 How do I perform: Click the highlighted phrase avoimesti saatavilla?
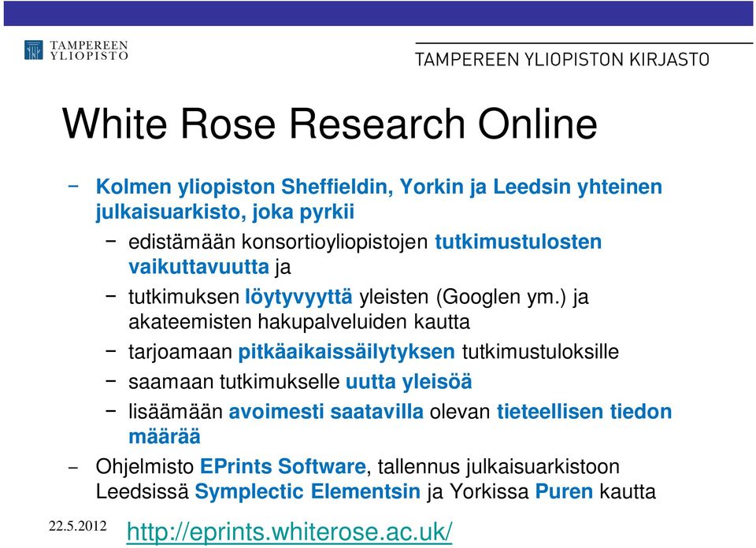[x=326, y=412]
